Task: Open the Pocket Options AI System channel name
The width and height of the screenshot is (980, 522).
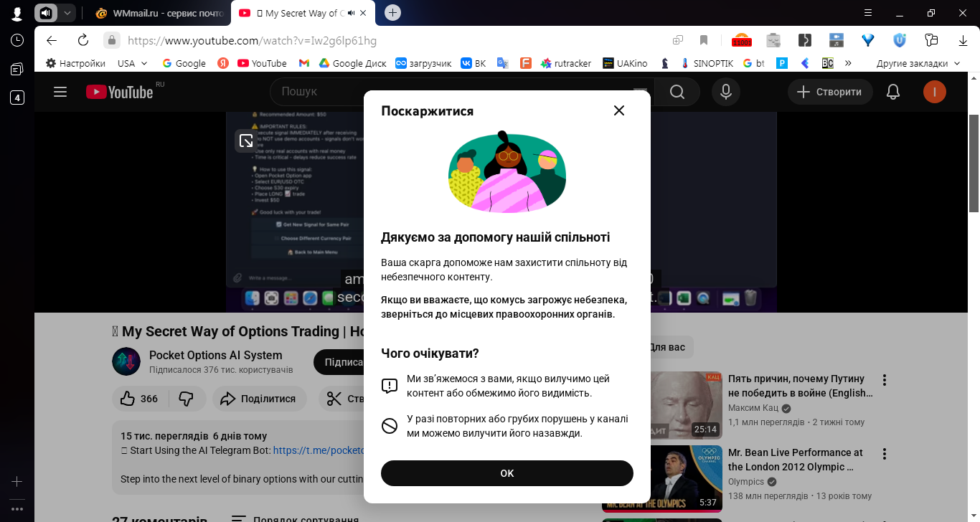Action: coord(216,355)
